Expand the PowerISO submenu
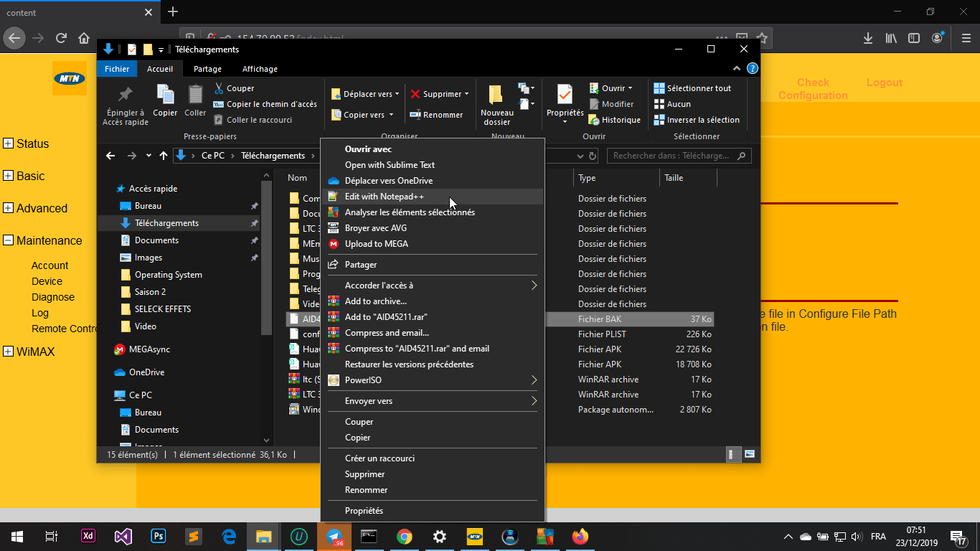 (433, 380)
